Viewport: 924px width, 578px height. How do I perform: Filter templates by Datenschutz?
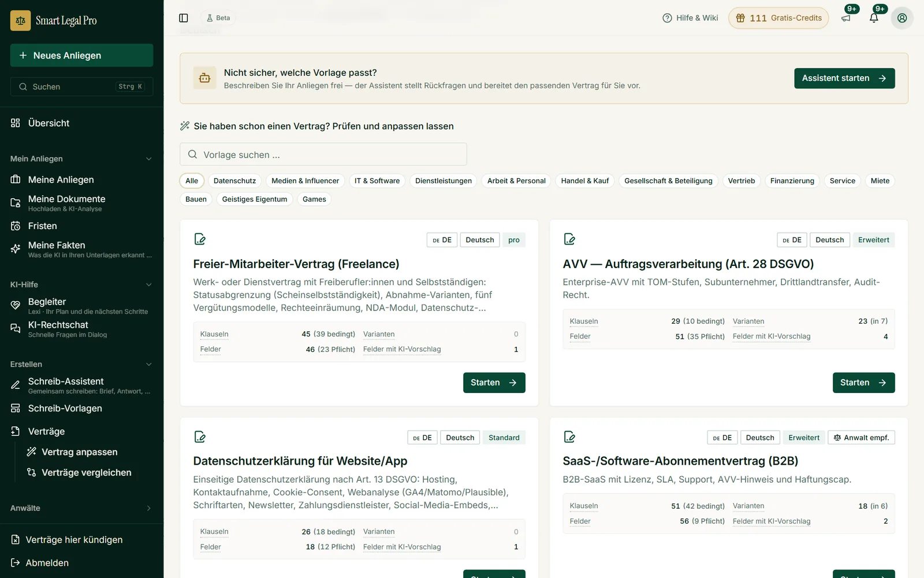coord(234,181)
